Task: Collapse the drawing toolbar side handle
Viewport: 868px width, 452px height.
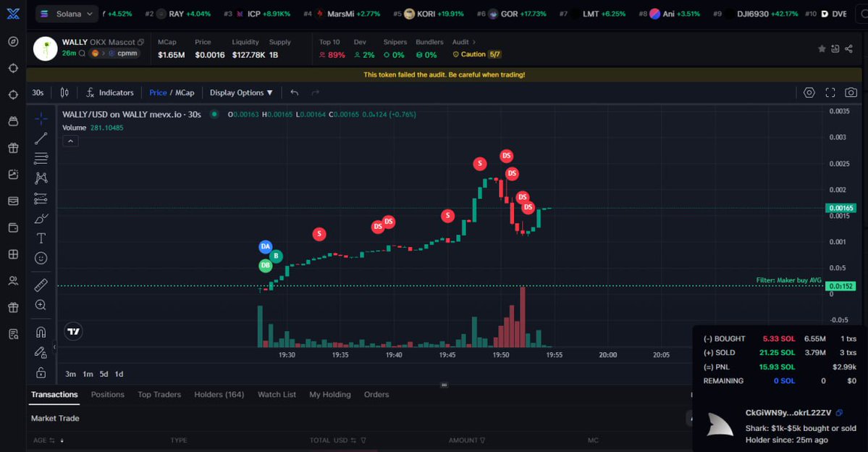Action: (x=54, y=347)
